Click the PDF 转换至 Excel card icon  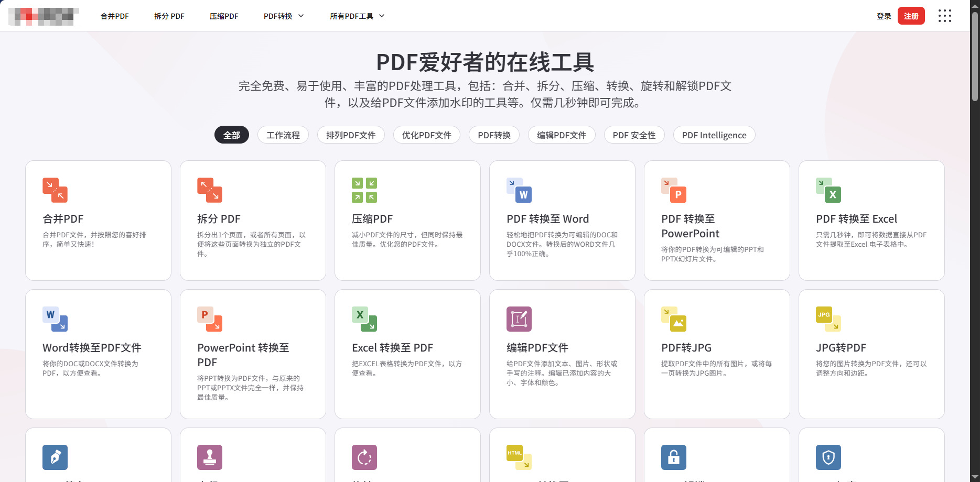point(828,190)
